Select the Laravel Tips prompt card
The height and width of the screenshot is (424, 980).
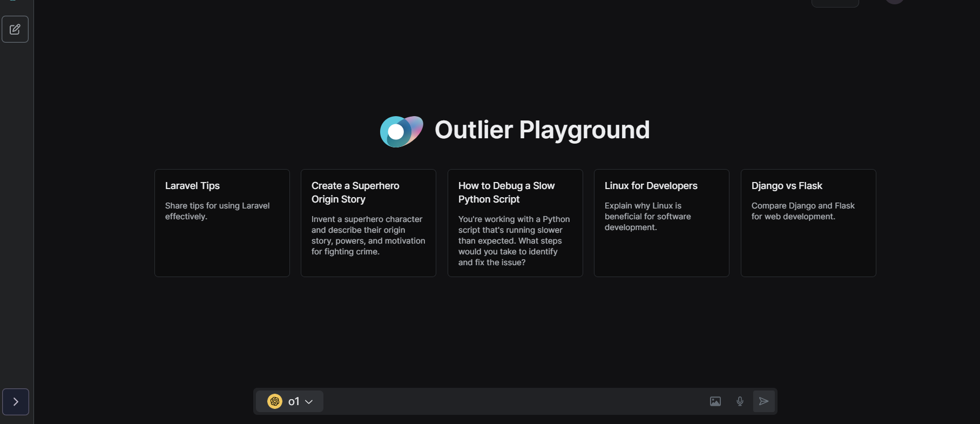tap(222, 223)
